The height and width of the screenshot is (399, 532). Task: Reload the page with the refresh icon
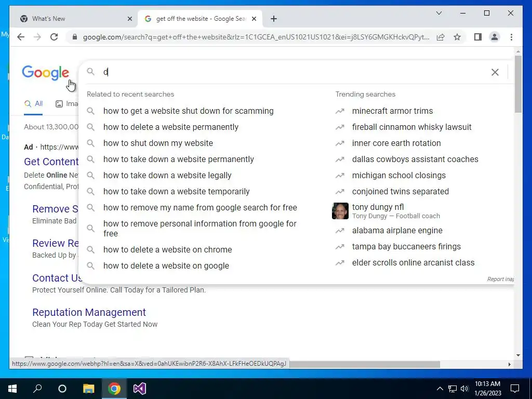(x=54, y=37)
